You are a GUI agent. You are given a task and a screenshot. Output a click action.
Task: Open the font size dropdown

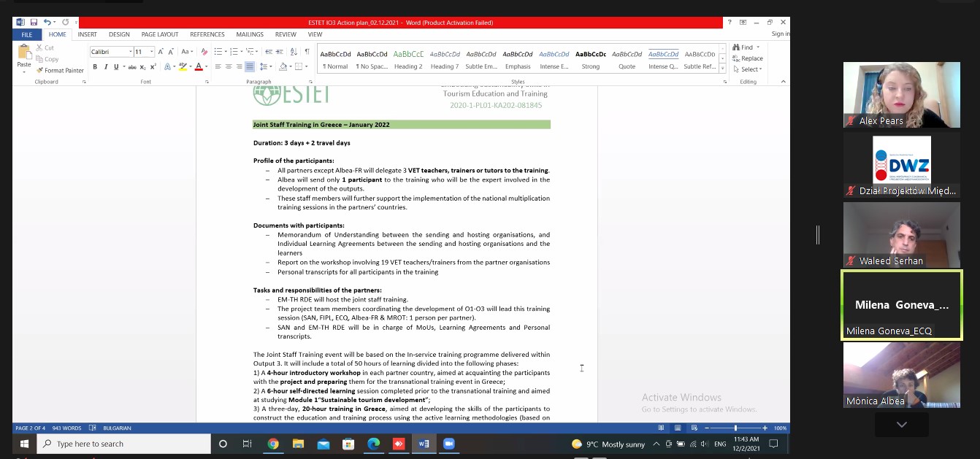[152, 52]
